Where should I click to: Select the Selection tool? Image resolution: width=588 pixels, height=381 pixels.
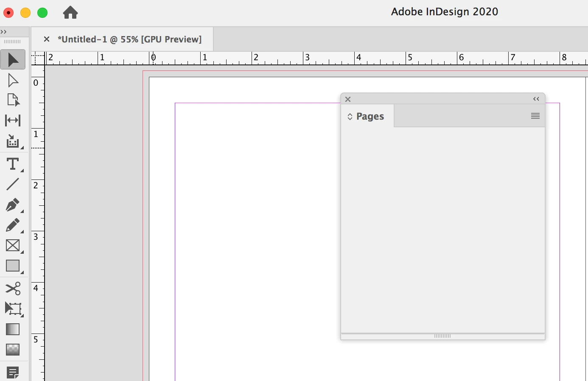pos(13,59)
